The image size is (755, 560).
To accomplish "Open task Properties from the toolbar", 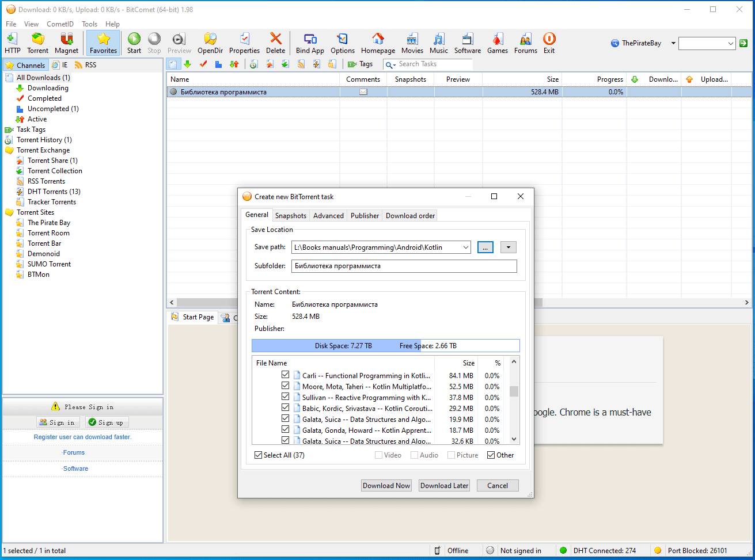I will pyautogui.click(x=244, y=43).
